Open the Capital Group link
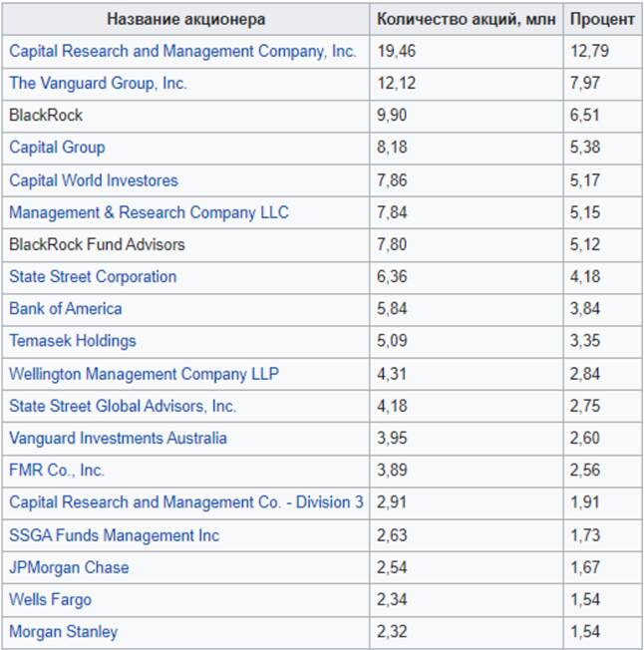Image resolution: width=644 pixels, height=650 pixels. (57, 148)
